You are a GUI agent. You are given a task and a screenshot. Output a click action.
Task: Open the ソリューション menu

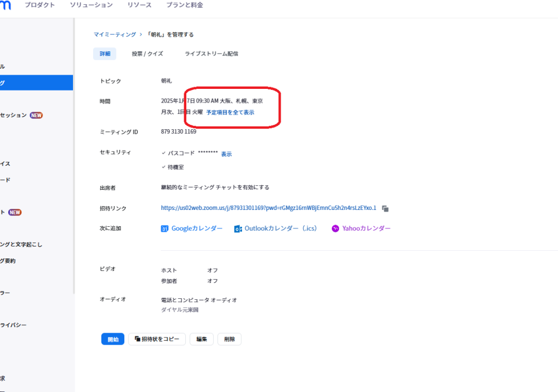(91, 5)
